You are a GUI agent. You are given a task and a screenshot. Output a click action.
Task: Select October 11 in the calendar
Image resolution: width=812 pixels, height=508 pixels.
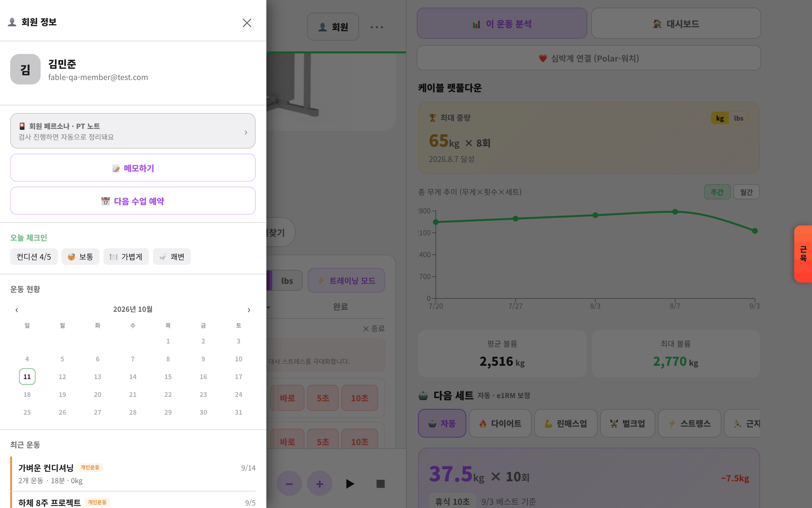(x=27, y=376)
